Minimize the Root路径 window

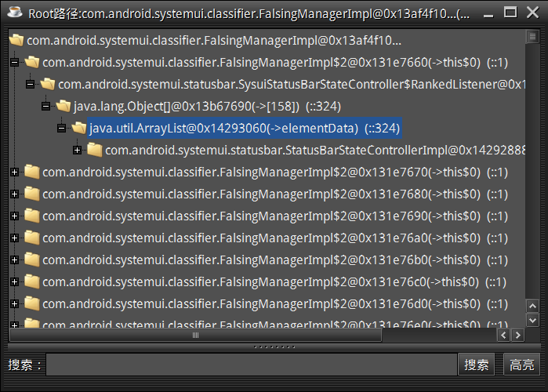488,16
